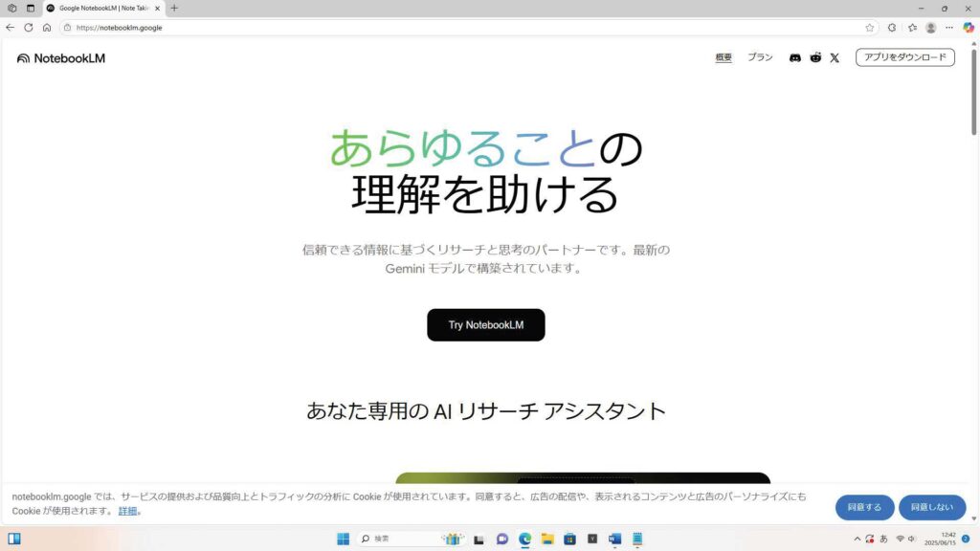
Task: Click the Japanese IME あ indicator
Action: tap(883, 539)
